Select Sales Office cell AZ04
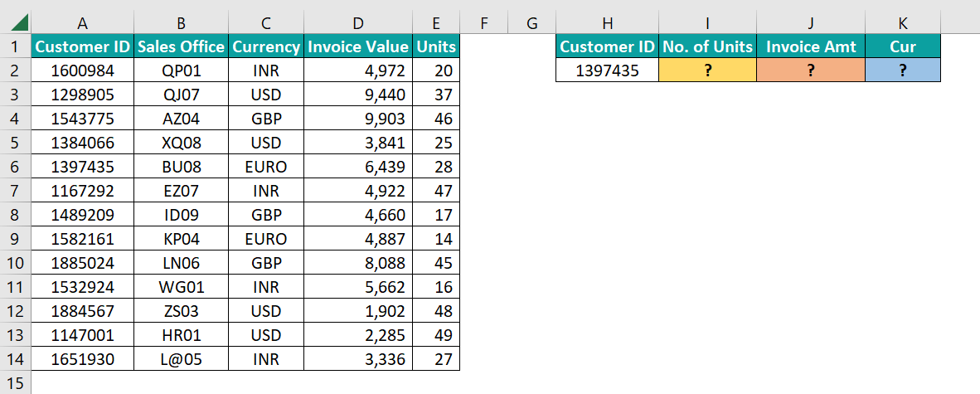Screen dimensions: 980x394 pos(181,118)
